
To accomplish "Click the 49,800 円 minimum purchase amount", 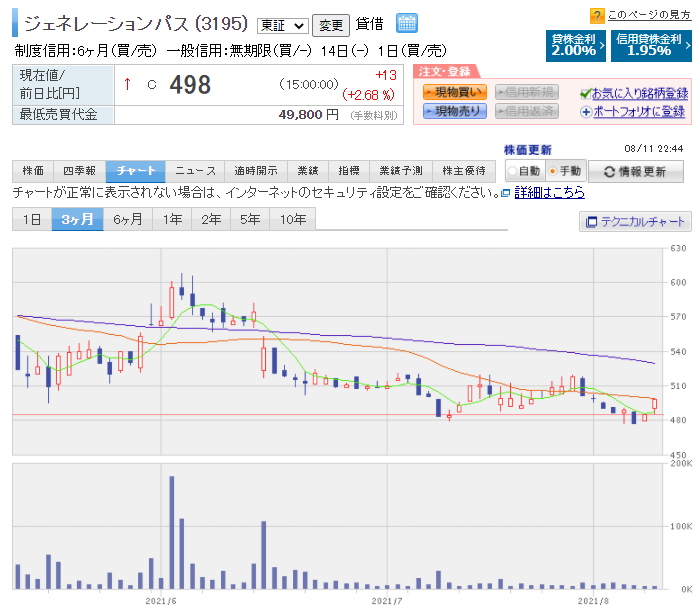I will 308,115.
